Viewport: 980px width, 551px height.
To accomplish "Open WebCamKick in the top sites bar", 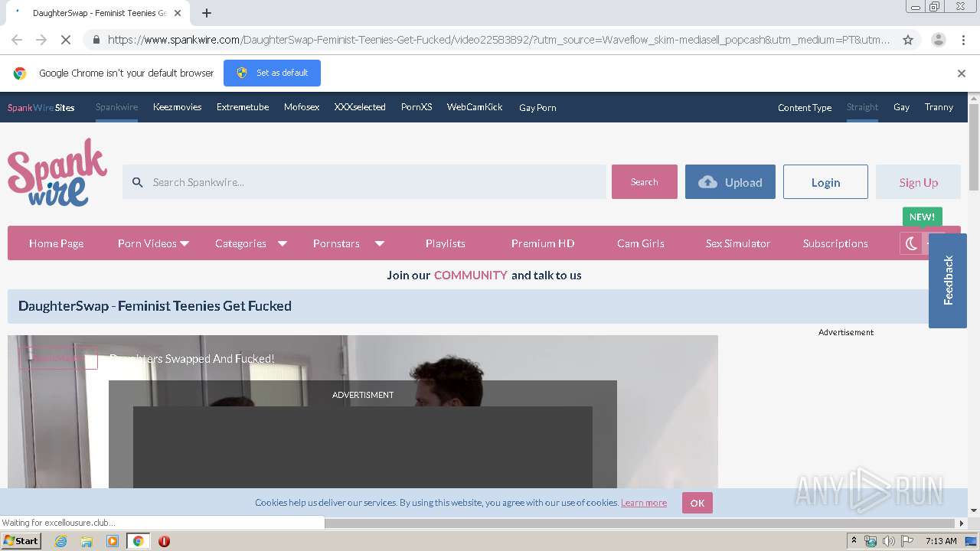I will 475,107.
